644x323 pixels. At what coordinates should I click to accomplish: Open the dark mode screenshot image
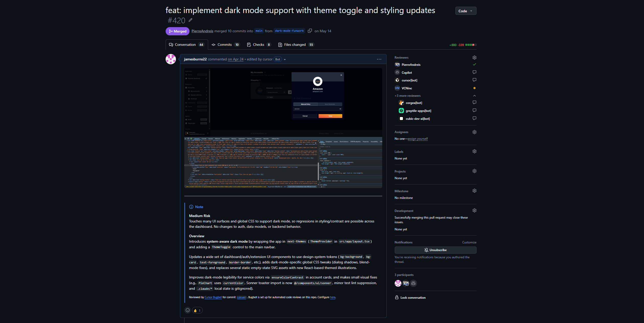coord(283,128)
